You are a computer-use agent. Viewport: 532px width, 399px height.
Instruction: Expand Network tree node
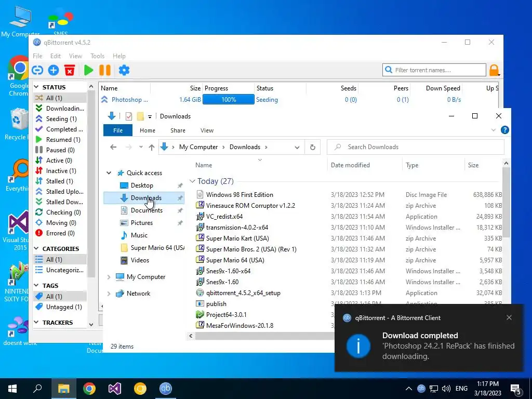click(x=109, y=294)
